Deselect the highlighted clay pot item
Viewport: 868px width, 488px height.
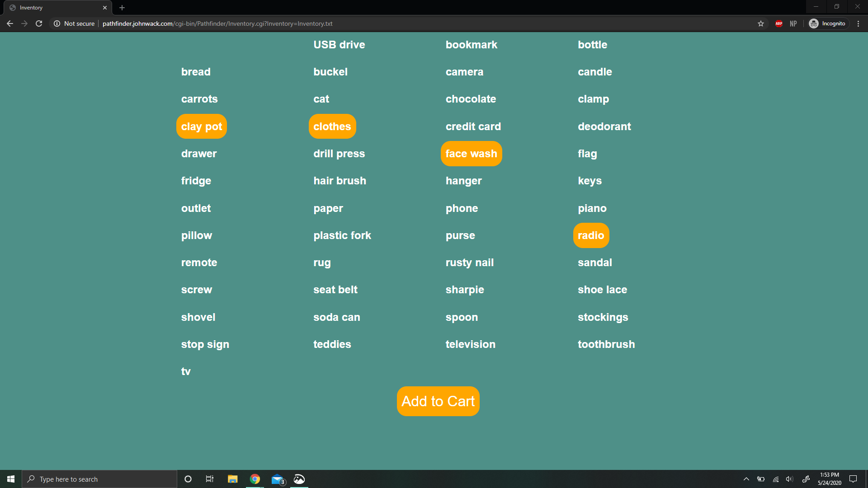(x=202, y=127)
